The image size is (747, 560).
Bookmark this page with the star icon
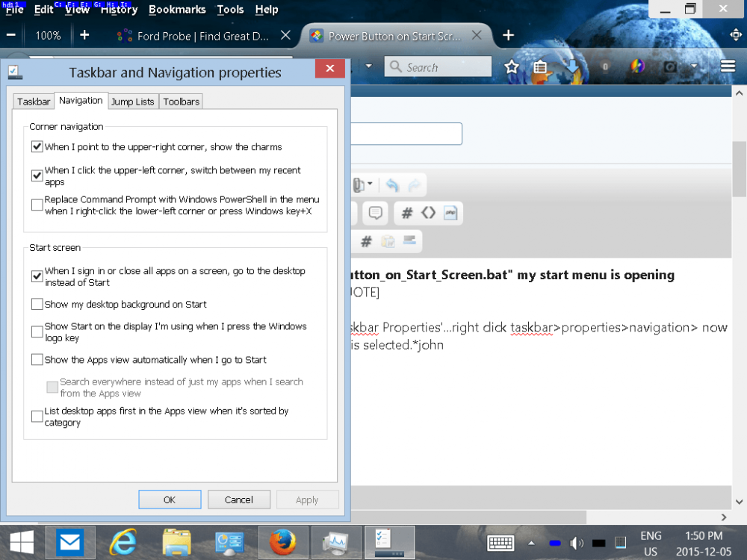click(512, 66)
